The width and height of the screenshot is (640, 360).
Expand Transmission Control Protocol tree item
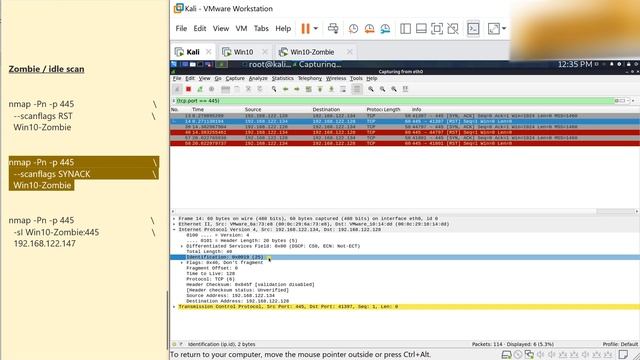pyautogui.click(x=174, y=307)
